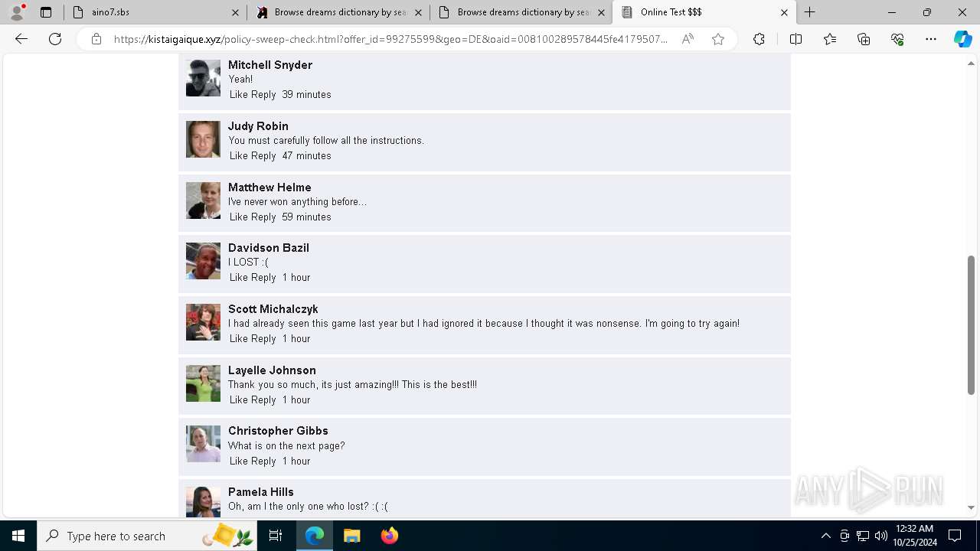This screenshot has width=980, height=551.
Task: Open browser Extensions puzzle icon
Action: tap(759, 39)
